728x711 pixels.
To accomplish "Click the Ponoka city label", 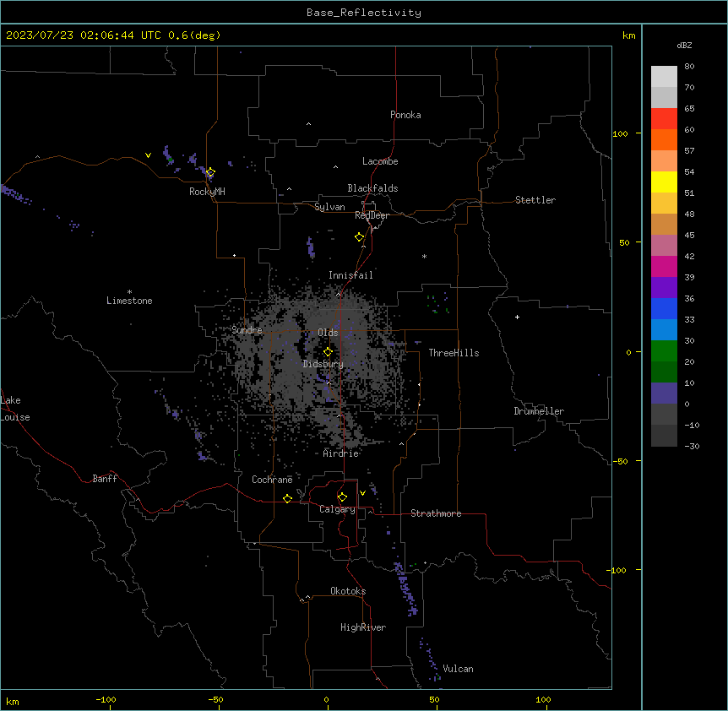I will click(405, 115).
